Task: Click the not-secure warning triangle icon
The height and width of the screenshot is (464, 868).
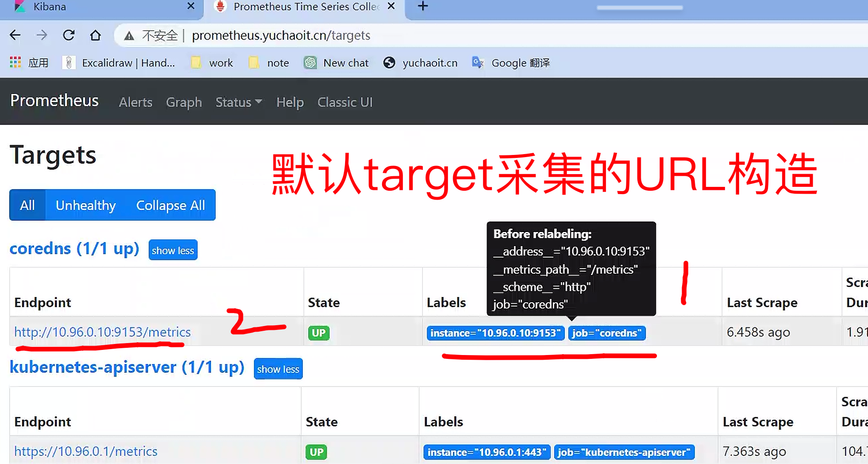Action: click(x=129, y=36)
